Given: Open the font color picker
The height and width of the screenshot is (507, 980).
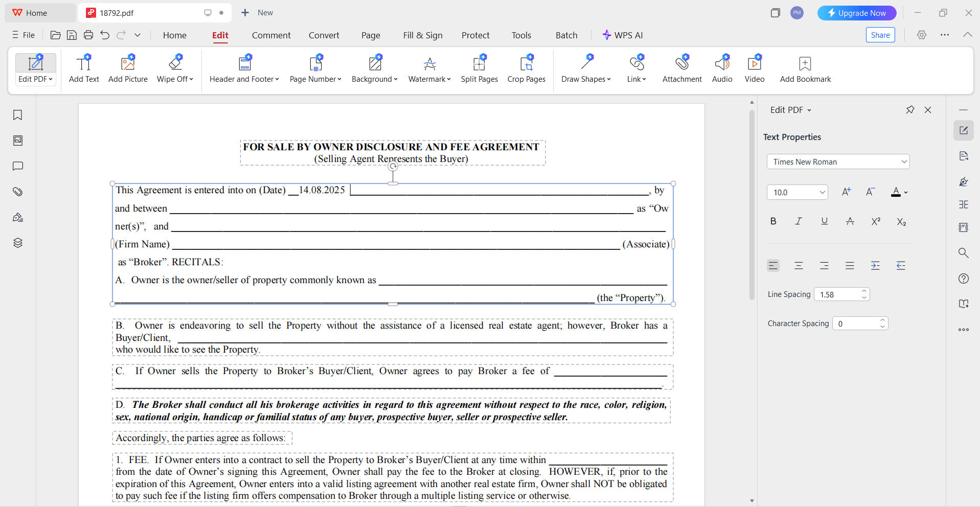Looking at the screenshot, I should [899, 192].
